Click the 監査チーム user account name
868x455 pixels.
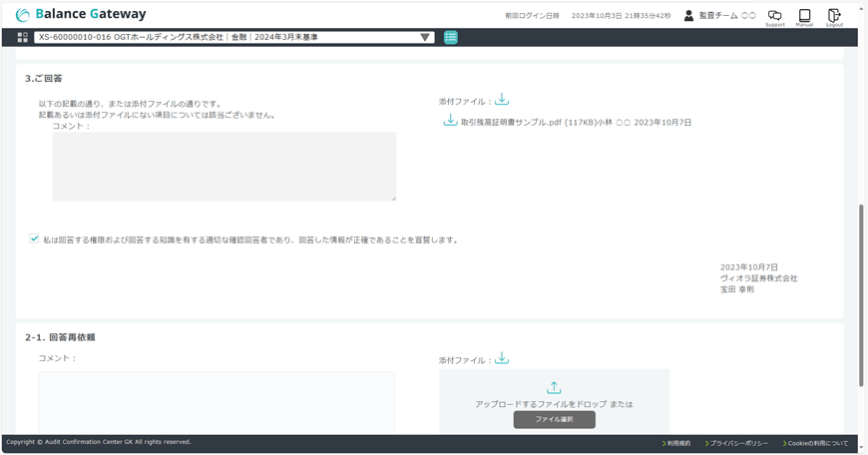(726, 16)
